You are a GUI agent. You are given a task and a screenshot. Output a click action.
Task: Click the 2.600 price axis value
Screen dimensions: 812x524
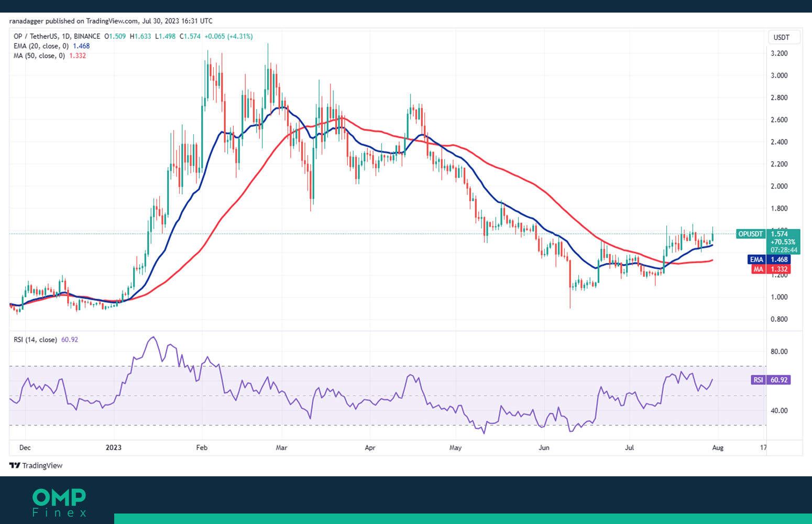pos(779,120)
